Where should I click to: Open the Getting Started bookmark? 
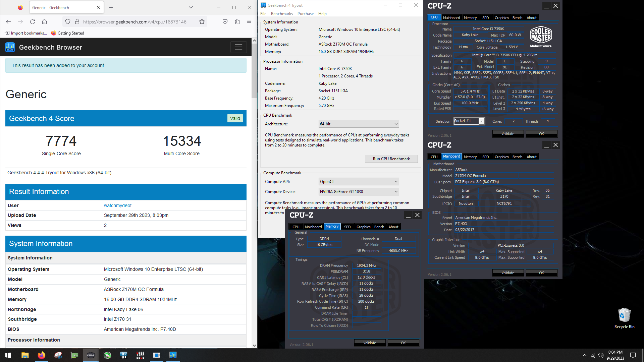(x=67, y=33)
